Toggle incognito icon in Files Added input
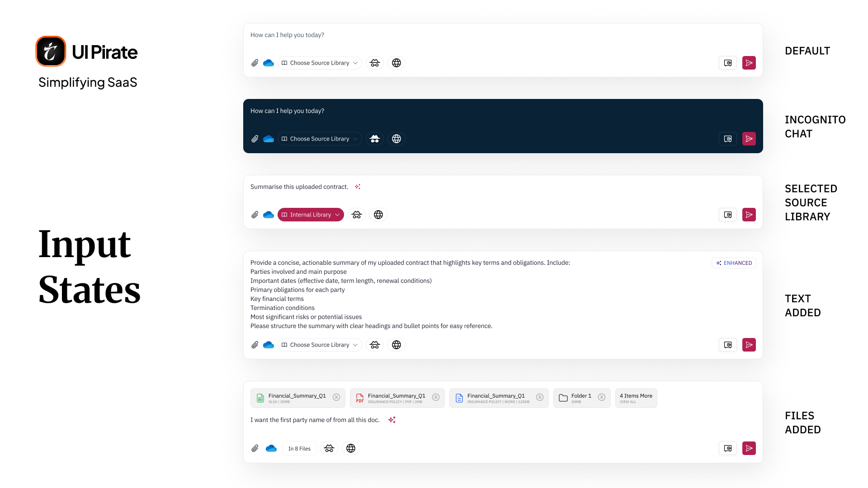868x488 pixels. (x=329, y=448)
